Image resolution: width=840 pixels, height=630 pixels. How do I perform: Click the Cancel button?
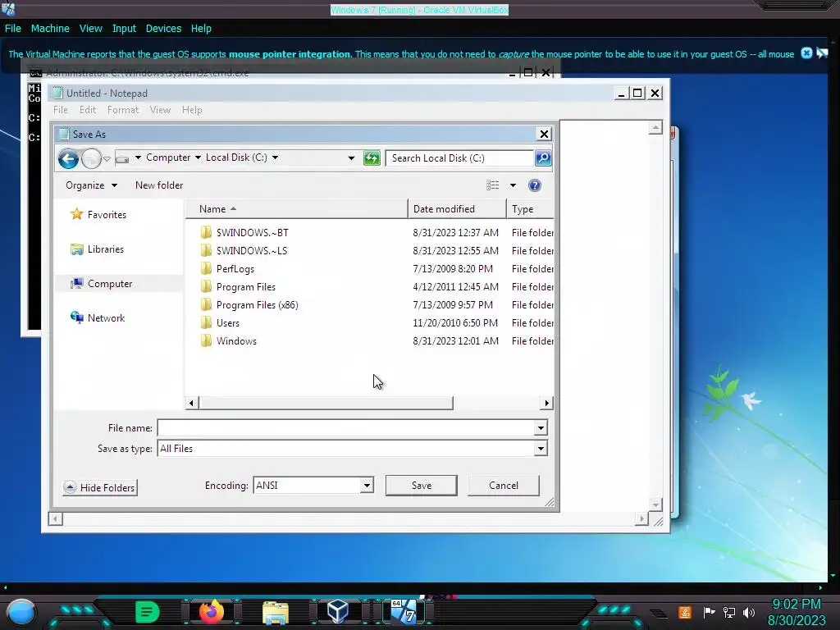coord(503,486)
